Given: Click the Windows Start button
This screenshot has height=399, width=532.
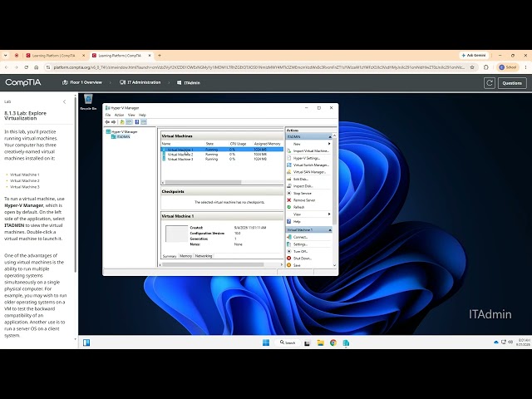Looking at the screenshot, I should tap(266, 342).
